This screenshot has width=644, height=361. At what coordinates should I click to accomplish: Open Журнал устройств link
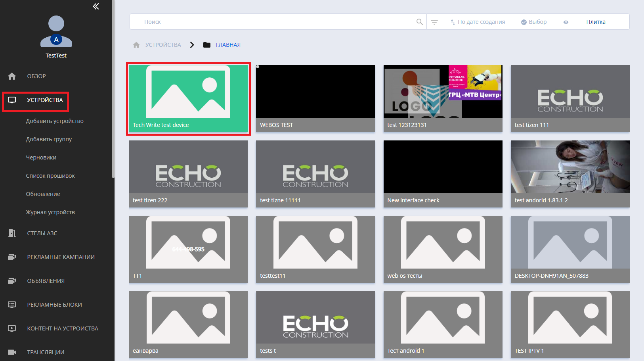[x=50, y=212]
